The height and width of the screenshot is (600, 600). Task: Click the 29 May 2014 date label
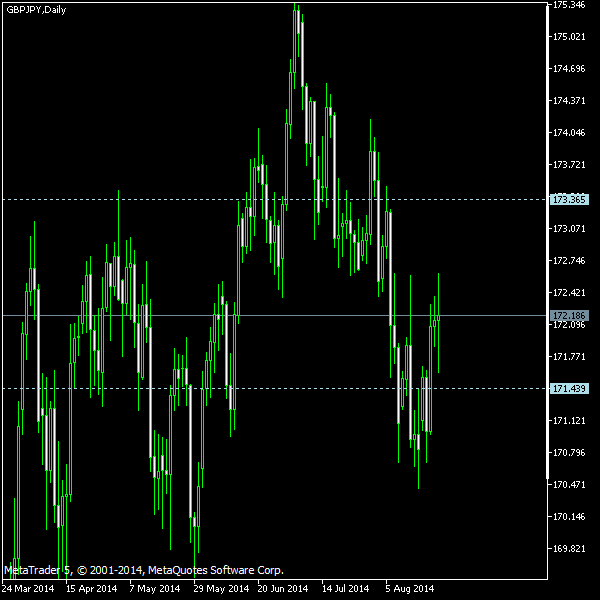221,588
